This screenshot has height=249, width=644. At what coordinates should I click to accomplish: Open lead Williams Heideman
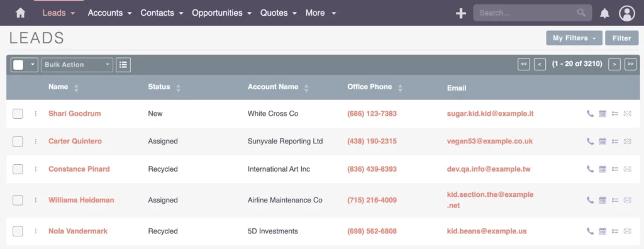(81, 200)
